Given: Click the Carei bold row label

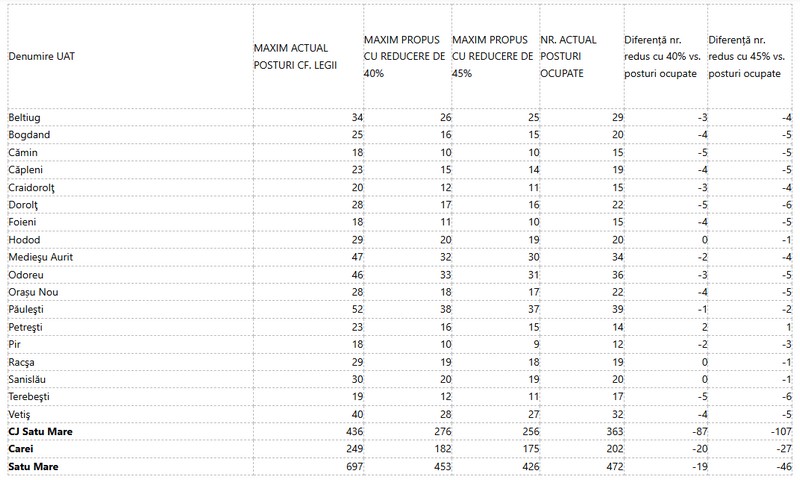Looking at the screenshot, I should click(21, 449).
